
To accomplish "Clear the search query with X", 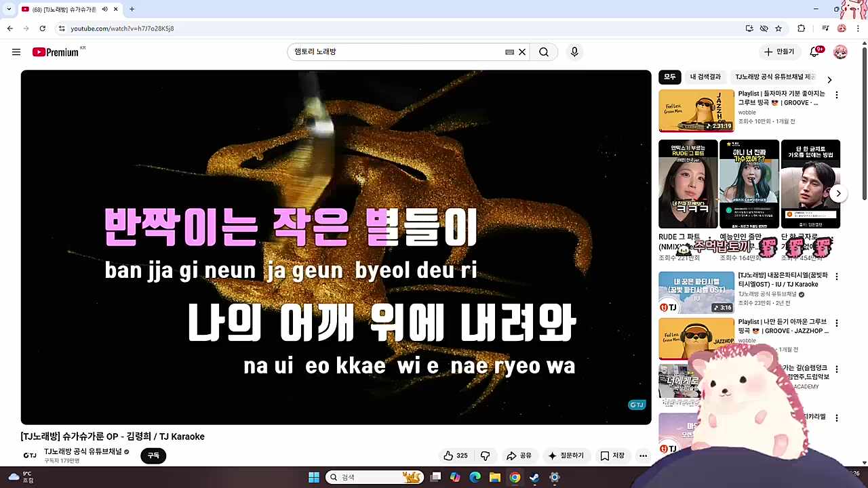I will (522, 52).
